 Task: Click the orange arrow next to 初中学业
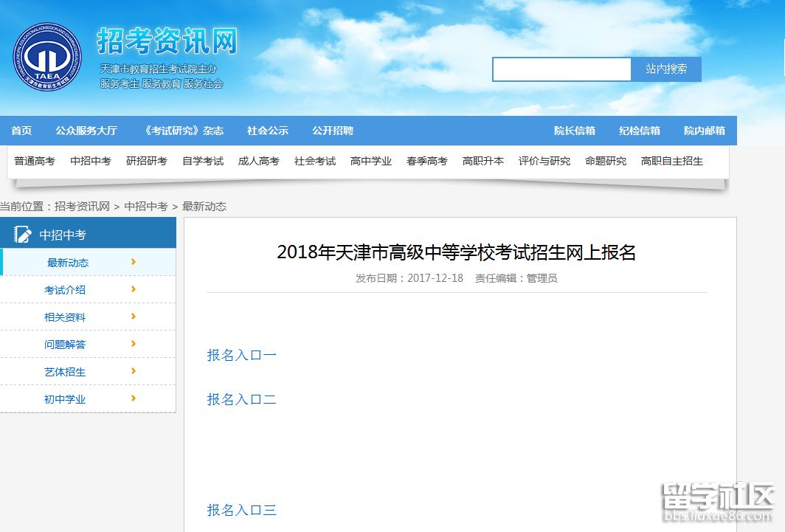(134, 398)
